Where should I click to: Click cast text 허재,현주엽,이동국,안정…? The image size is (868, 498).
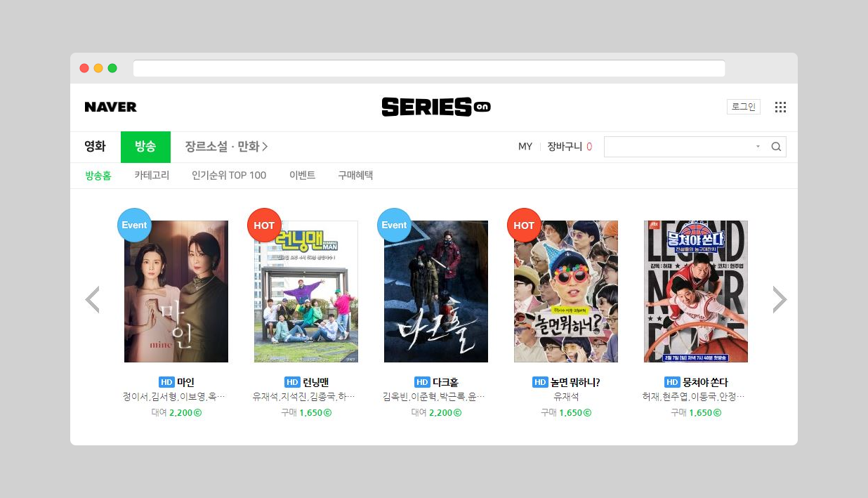coord(694,397)
